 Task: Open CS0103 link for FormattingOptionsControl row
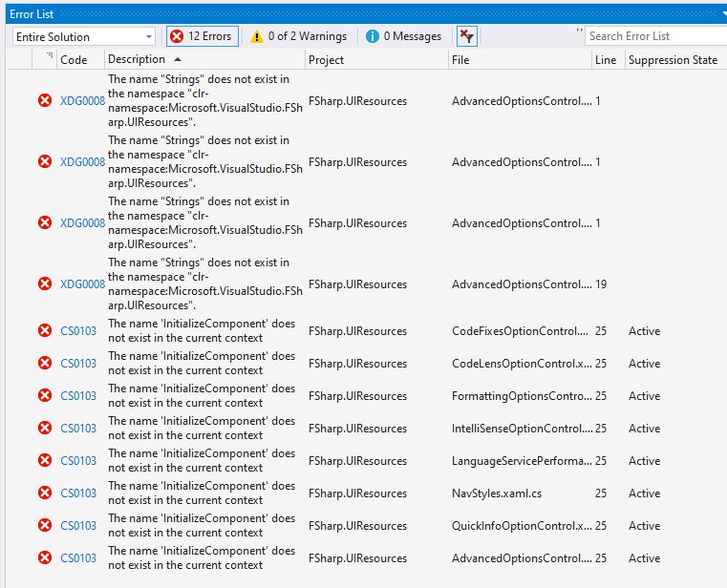78,396
